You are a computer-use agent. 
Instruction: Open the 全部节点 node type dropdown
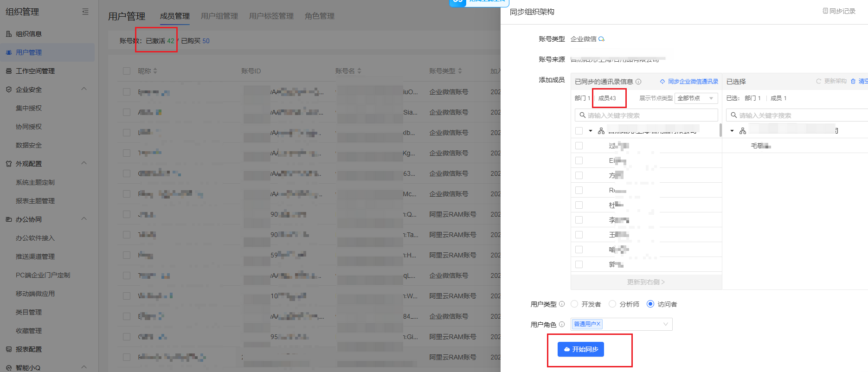click(x=696, y=98)
